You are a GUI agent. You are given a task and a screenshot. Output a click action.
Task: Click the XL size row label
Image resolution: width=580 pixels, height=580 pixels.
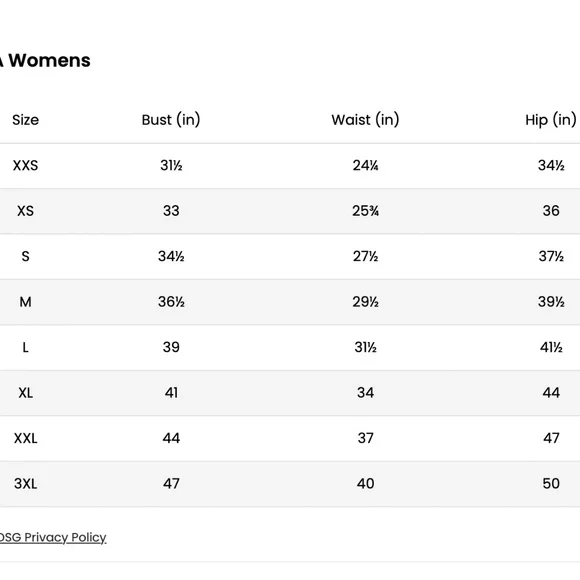pyautogui.click(x=26, y=393)
